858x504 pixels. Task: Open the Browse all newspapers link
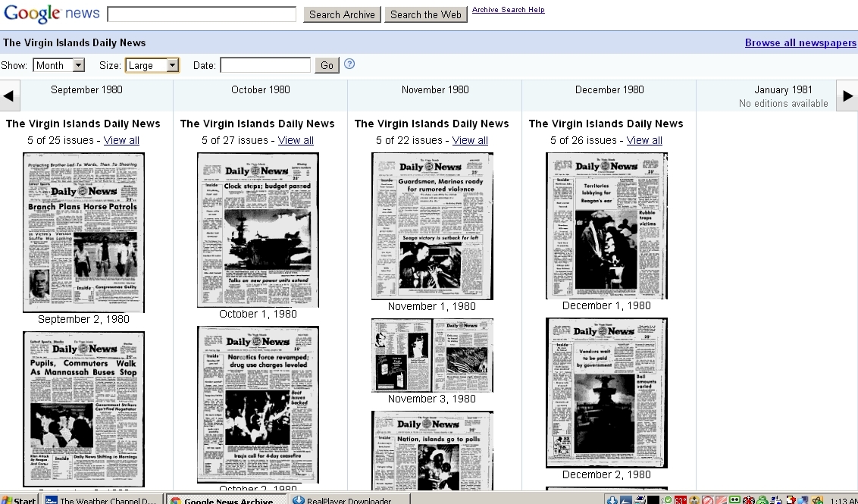800,43
